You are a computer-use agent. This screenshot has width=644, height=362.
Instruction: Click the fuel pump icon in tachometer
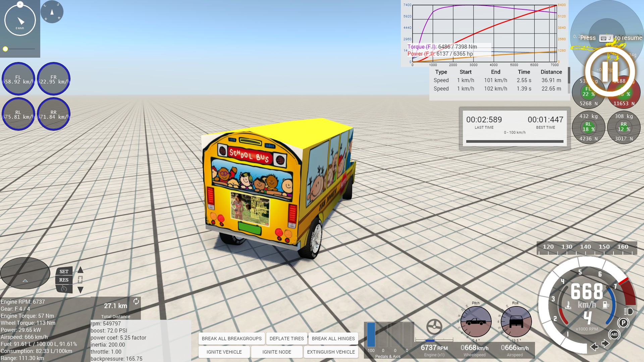point(606,305)
